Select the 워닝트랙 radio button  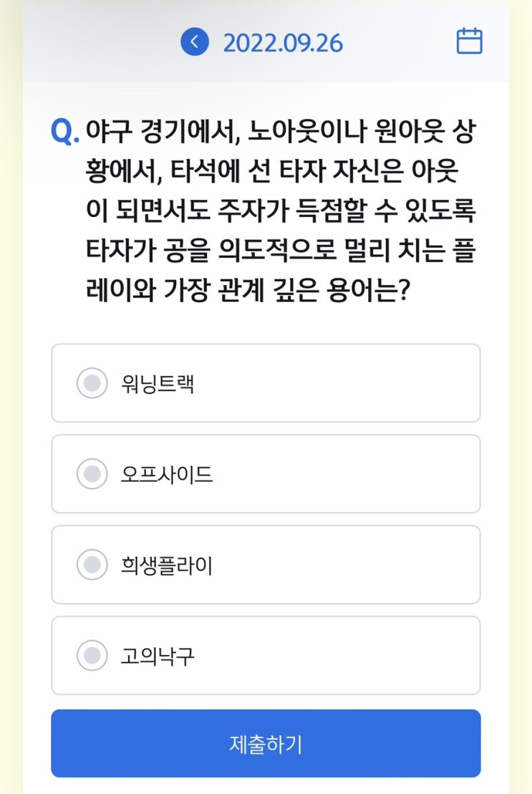click(x=92, y=384)
